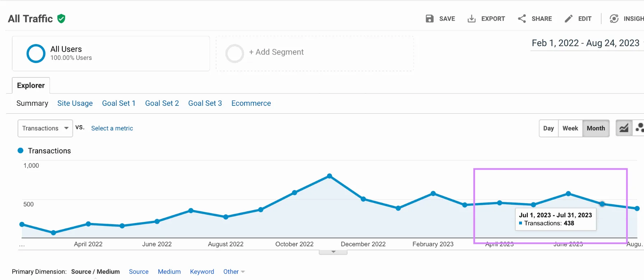This screenshot has width=644, height=280.
Task: Toggle chart granularity to Day
Action: pos(549,128)
